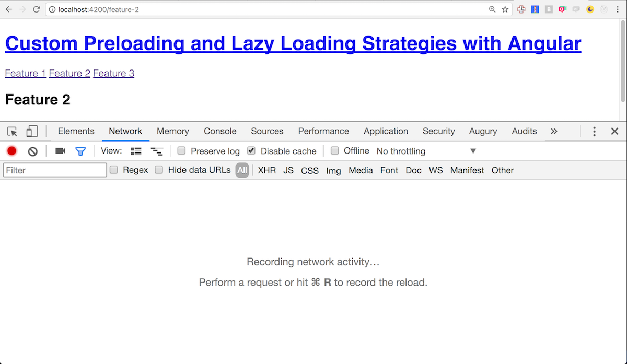Screen dimensions: 627x364
Task: Bookmark this page with the star icon
Action: tap(505, 9)
